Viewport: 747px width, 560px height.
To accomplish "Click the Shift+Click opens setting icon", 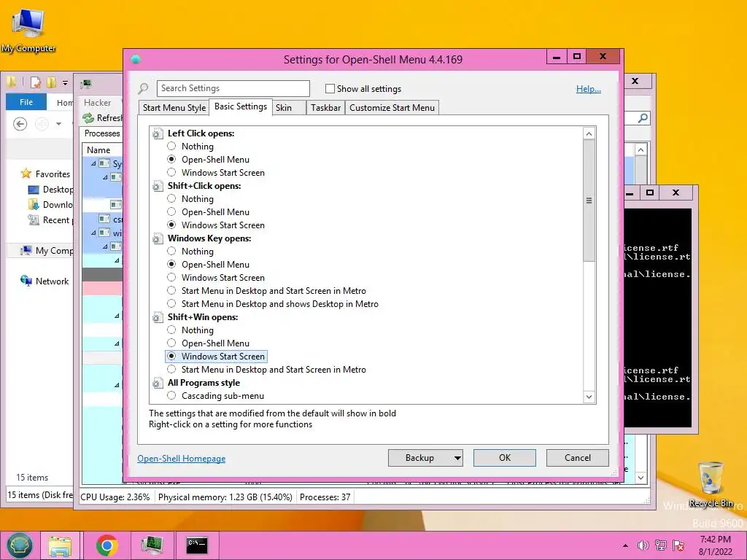I will point(158,186).
